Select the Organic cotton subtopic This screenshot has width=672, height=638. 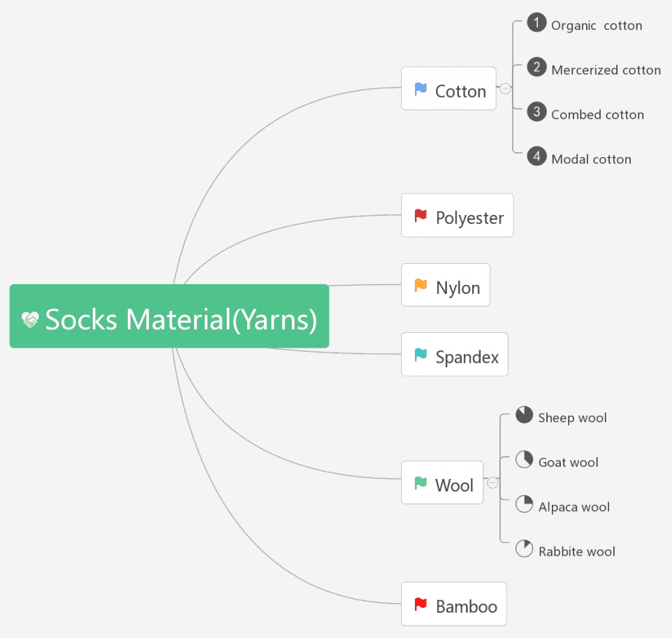(x=597, y=25)
